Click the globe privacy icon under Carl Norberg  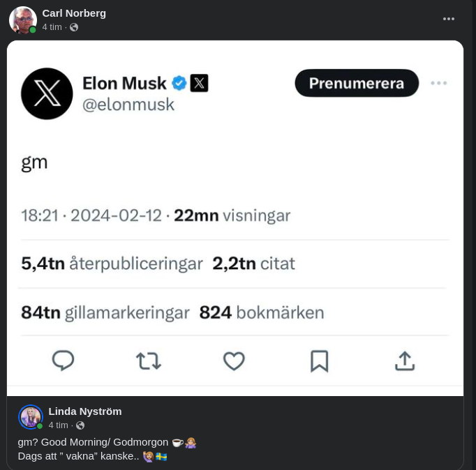click(74, 27)
